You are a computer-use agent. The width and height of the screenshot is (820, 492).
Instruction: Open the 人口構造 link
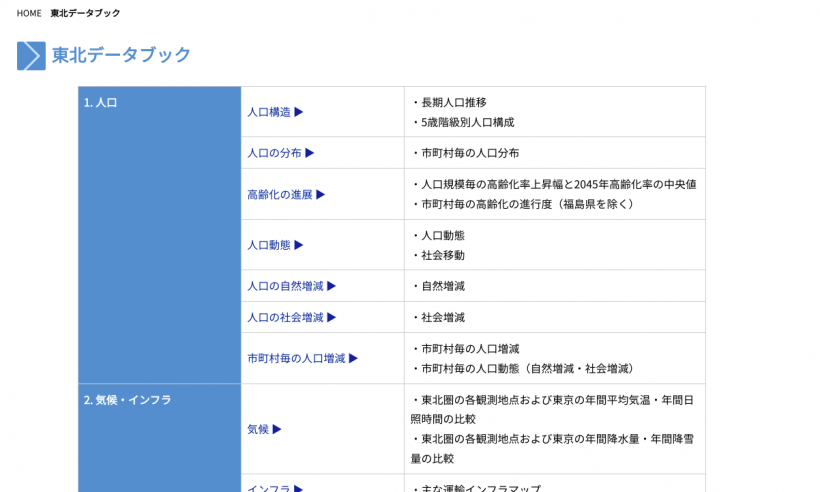point(275,112)
